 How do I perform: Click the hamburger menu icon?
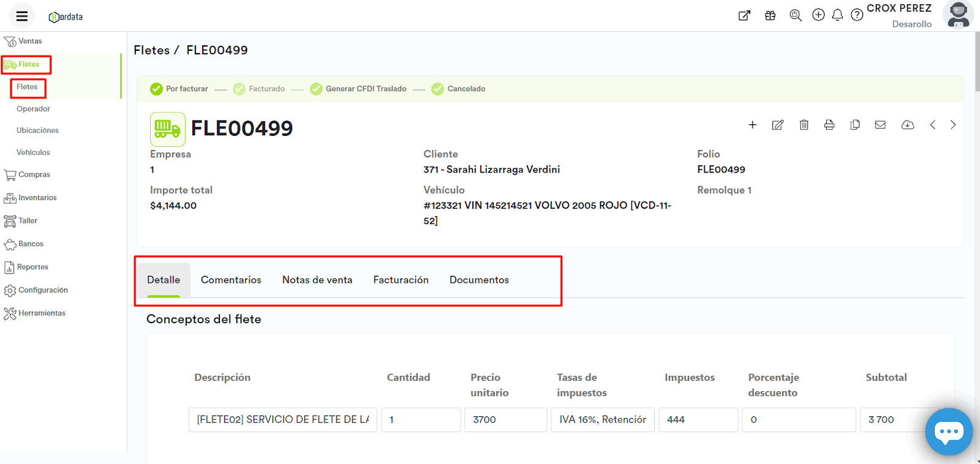click(22, 17)
